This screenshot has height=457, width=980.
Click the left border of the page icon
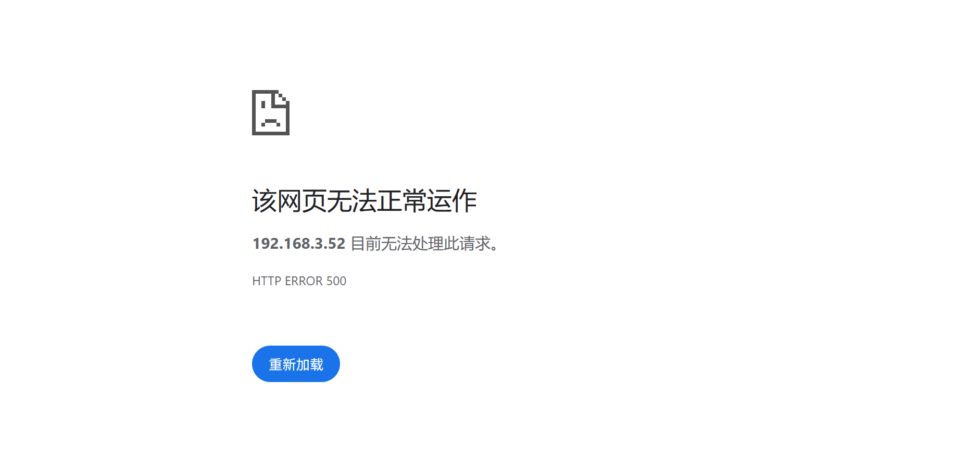click(x=254, y=112)
